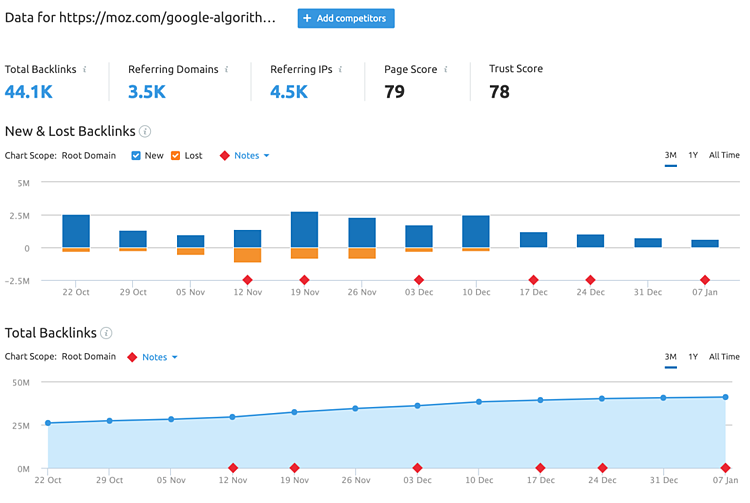Screen dimensions: 750x503
Task: Select 3M range on New & Lost chart
Action: pyautogui.click(x=671, y=155)
